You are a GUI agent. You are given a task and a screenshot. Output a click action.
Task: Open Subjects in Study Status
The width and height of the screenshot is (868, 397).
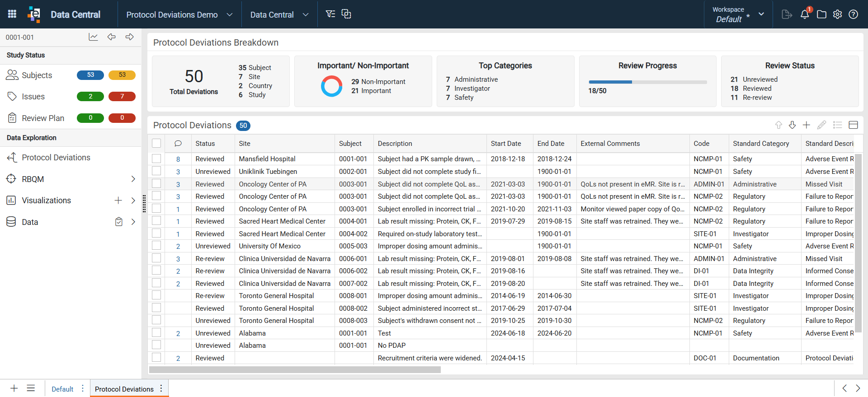(37, 75)
